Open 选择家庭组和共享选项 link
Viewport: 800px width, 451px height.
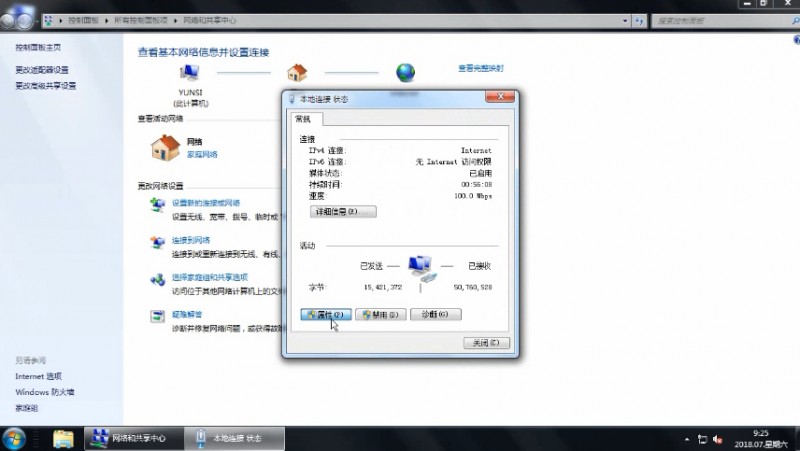[210, 278]
